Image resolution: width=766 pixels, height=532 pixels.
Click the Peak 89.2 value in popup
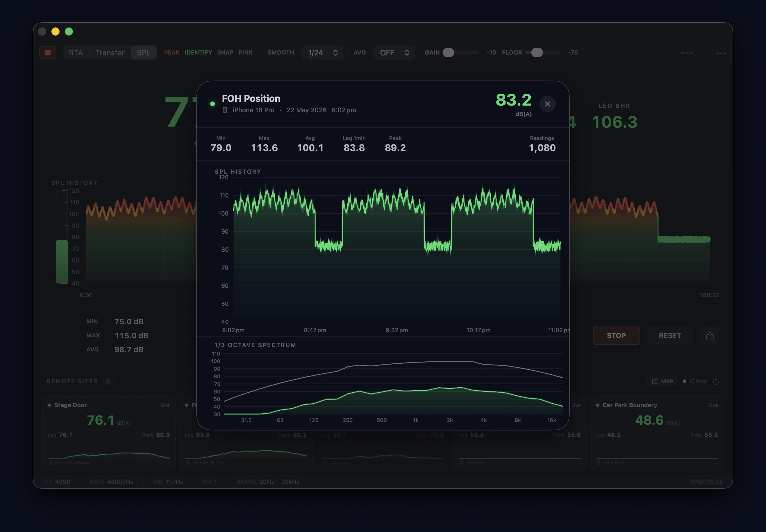coord(395,144)
